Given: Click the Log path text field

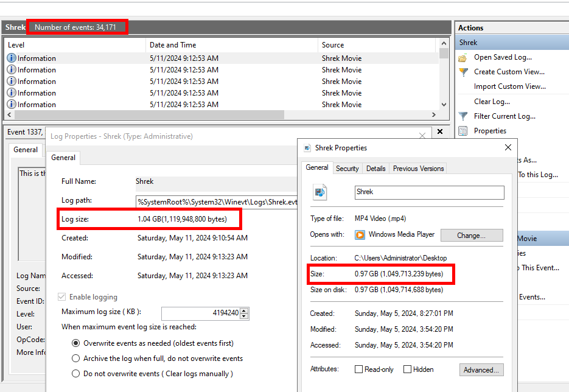Looking at the screenshot, I should click(217, 202).
